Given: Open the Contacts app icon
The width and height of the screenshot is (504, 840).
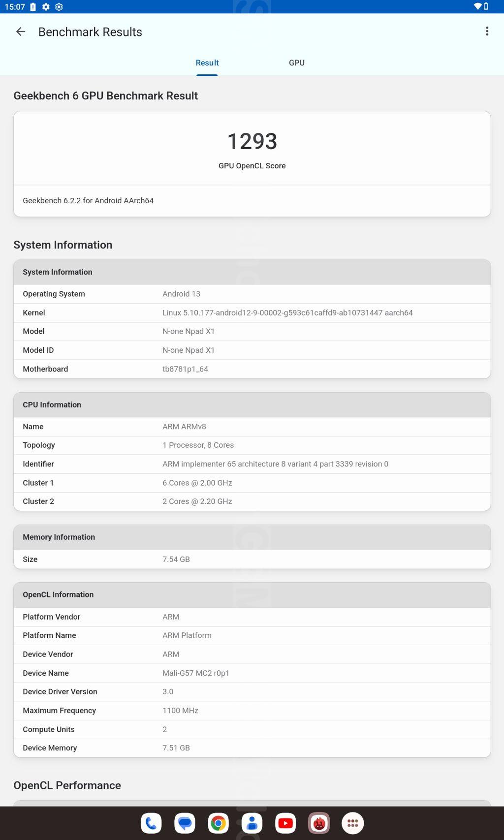Looking at the screenshot, I should click(252, 823).
